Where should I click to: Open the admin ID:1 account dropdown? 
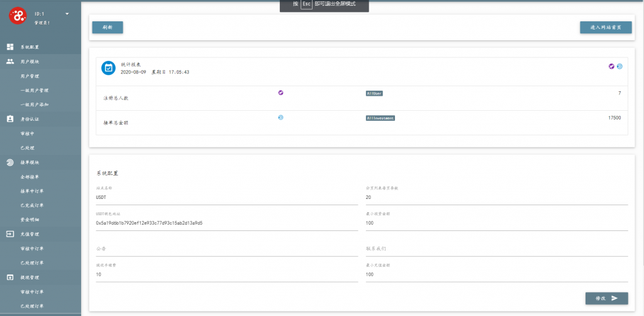point(67,14)
